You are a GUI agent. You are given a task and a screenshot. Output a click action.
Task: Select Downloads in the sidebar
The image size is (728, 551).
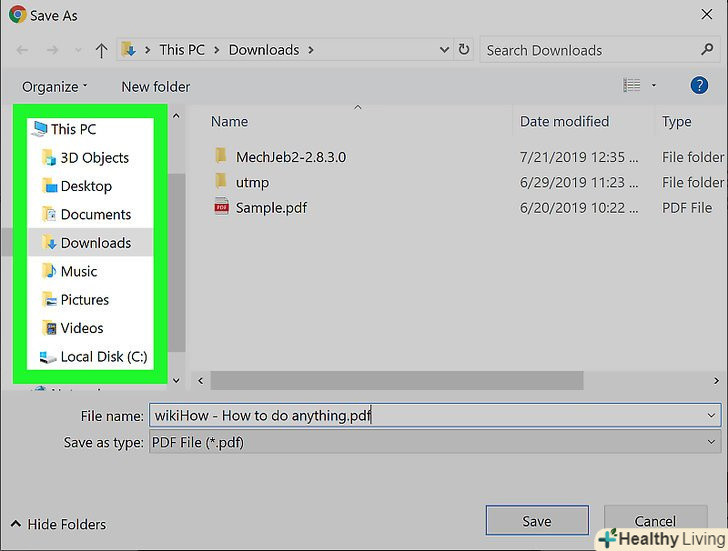90,242
